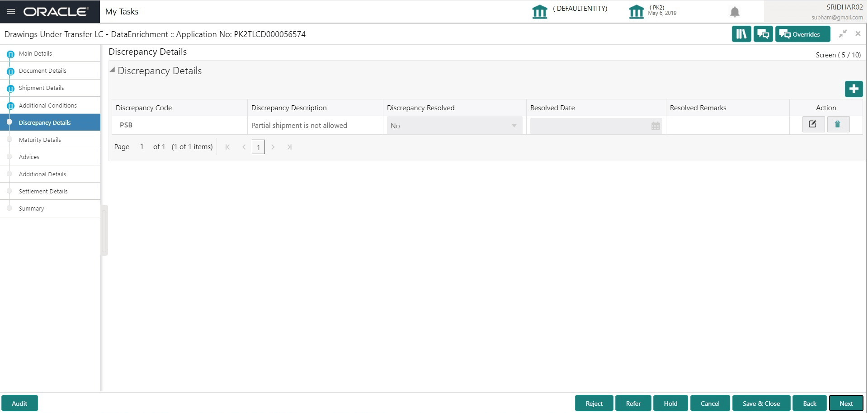Open the remarks chat icon
868x413 pixels.
[x=763, y=34]
